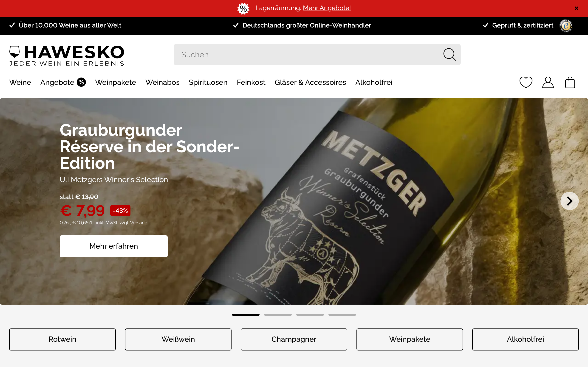Click the Mehr erfahren button
This screenshot has width=588, height=367.
point(114,246)
